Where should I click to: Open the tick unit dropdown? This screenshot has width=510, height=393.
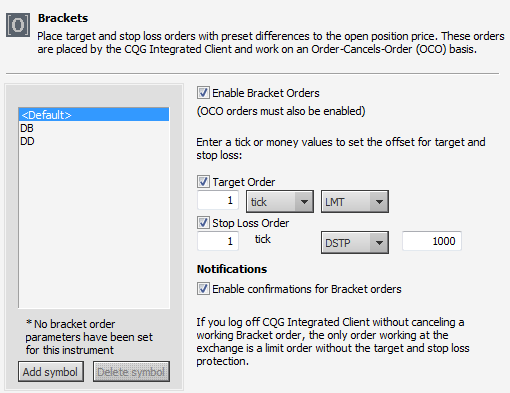pos(280,202)
